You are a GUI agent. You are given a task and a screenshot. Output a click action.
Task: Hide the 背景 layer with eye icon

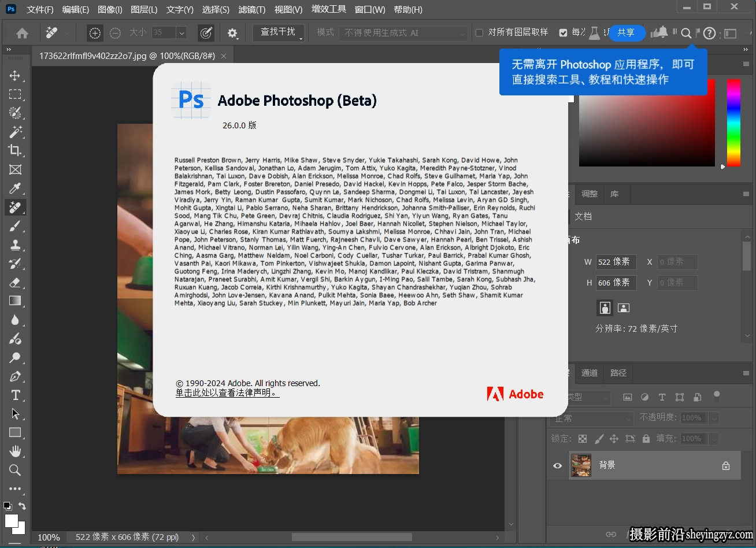click(558, 465)
